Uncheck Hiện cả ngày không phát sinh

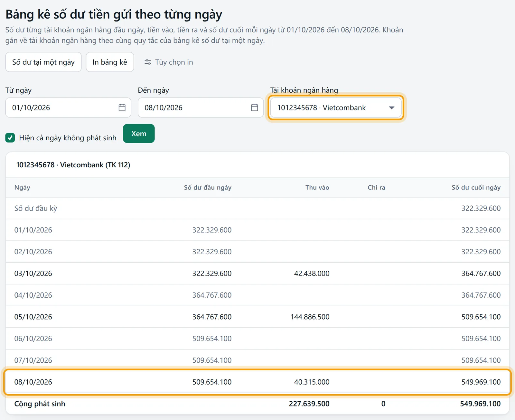(x=10, y=138)
